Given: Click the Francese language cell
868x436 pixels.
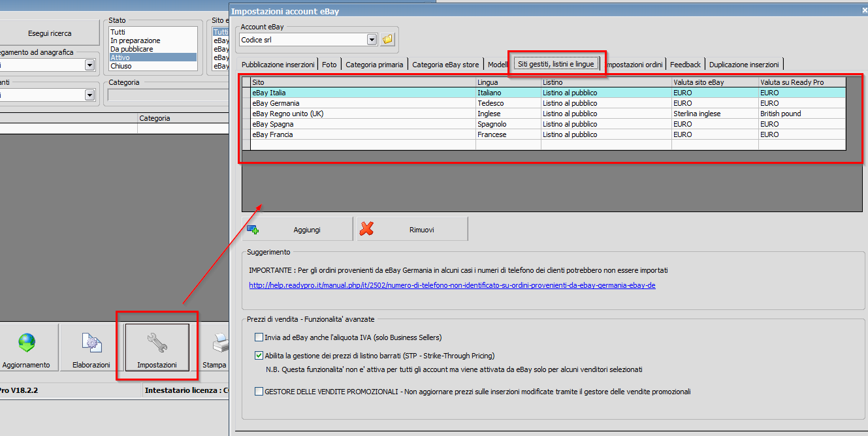Looking at the screenshot, I should click(508, 134).
